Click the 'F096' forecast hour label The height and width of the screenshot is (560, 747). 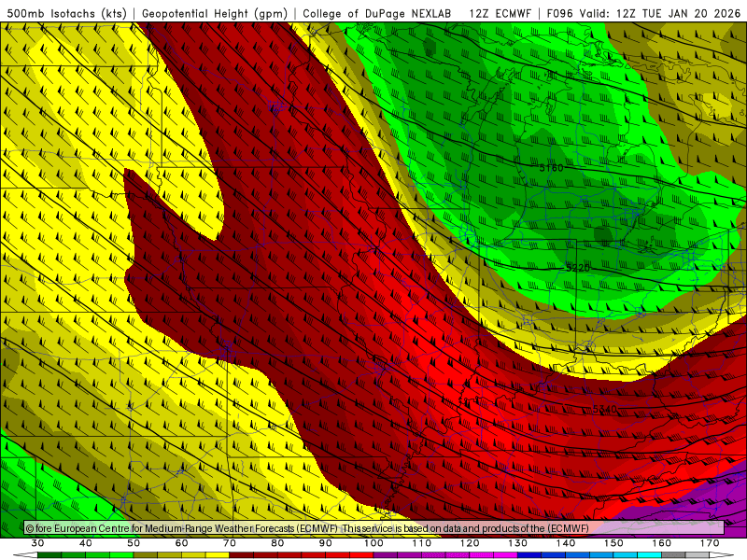[559, 14]
